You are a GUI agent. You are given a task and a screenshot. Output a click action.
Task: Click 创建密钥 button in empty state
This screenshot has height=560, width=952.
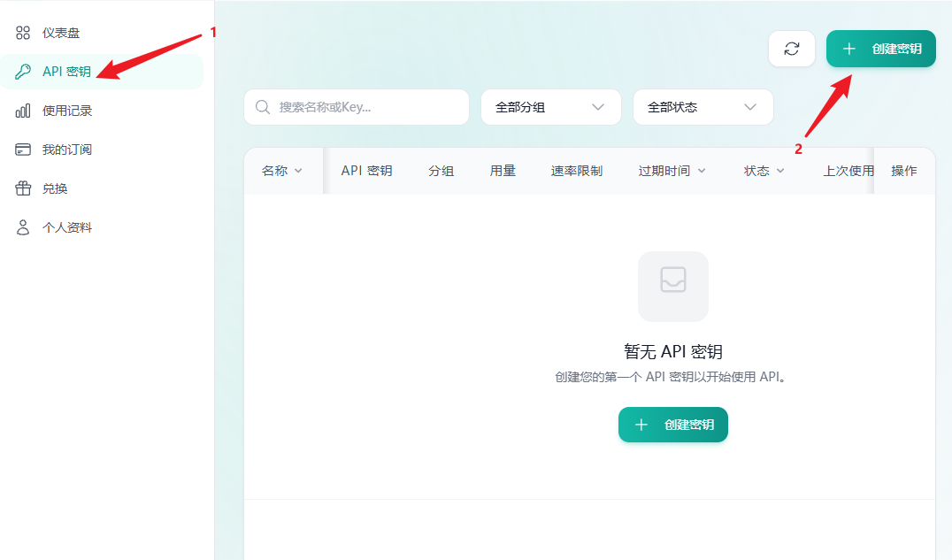pos(672,425)
